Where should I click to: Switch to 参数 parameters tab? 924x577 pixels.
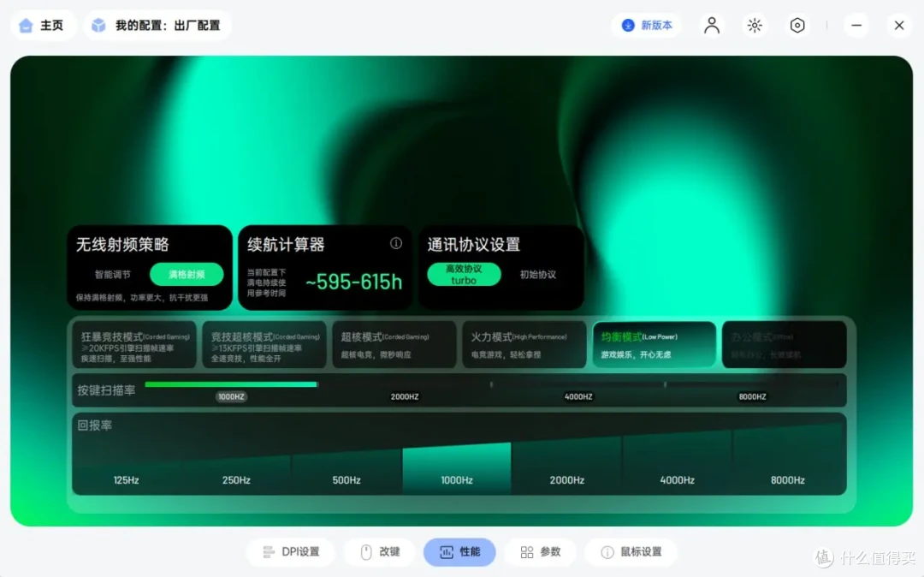pyautogui.click(x=541, y=551)
